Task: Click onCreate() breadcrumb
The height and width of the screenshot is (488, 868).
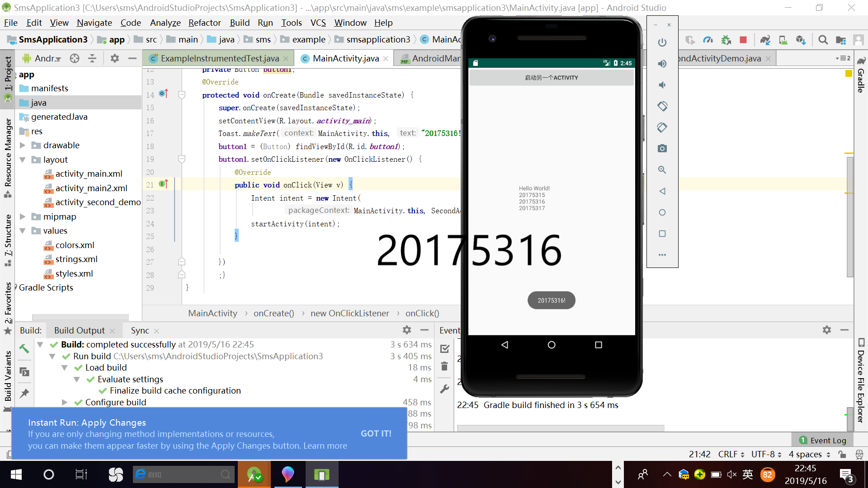Action: [x=274, y=313]
